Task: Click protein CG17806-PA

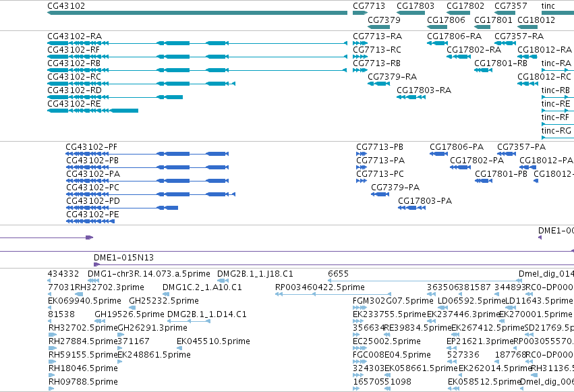Action: (x=438, y=154)
